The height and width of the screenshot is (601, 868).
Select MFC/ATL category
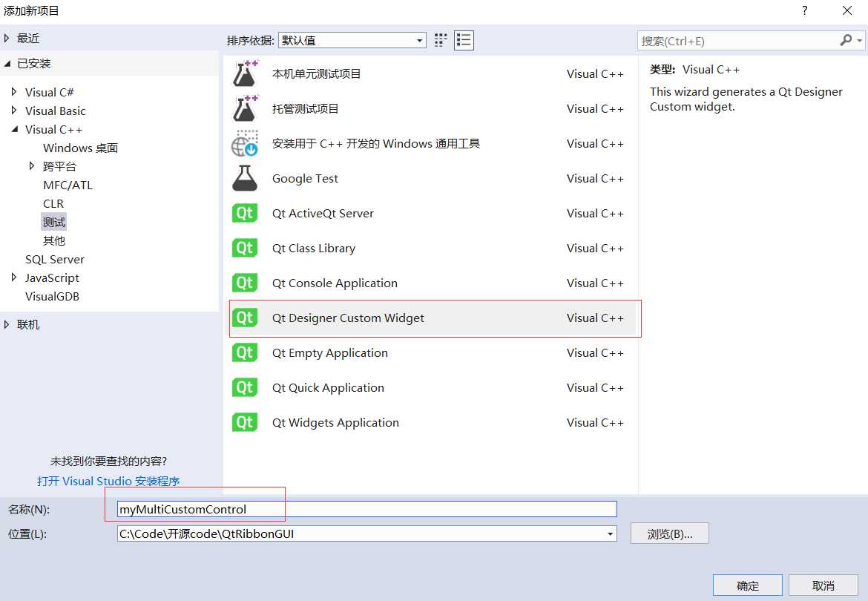[x=68, y=185]
